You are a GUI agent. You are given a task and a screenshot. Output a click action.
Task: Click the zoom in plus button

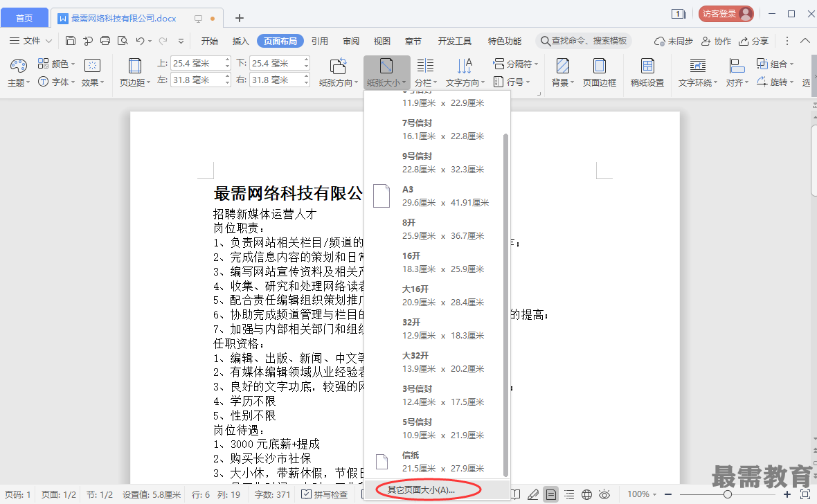[787, 494]
